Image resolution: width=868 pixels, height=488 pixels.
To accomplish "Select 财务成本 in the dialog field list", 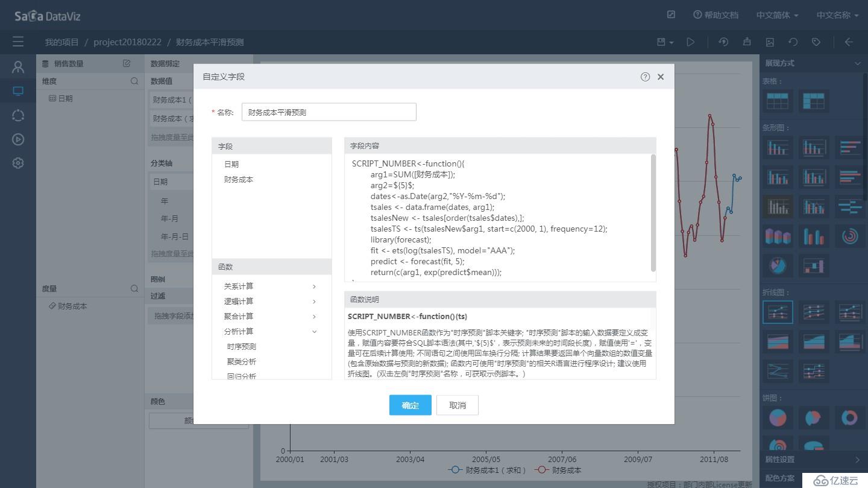I will click(x=239, y=179).
